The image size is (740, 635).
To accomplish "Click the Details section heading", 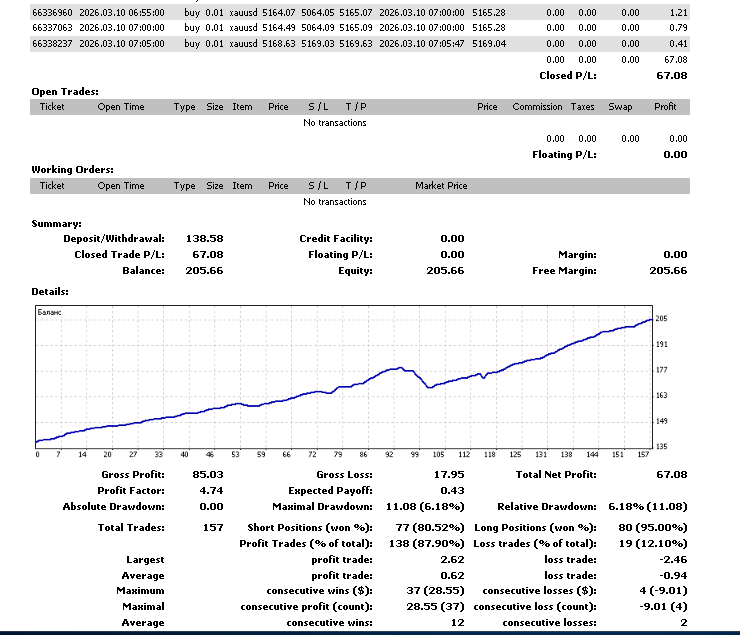I will (50, 291).
